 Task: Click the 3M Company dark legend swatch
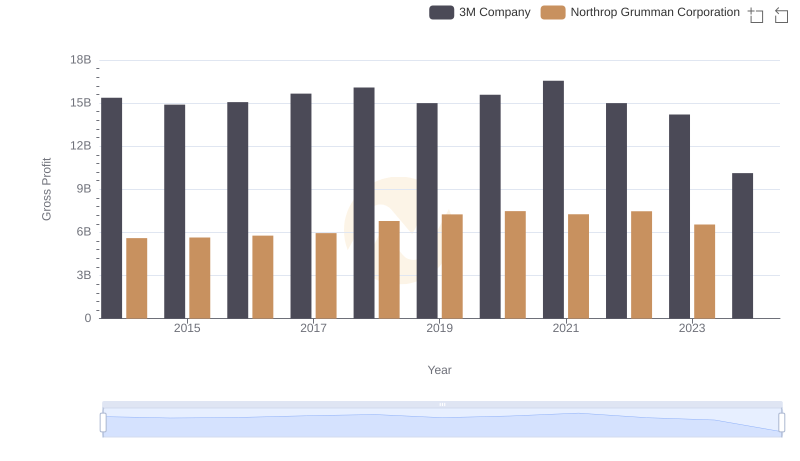(x=441, y=12)
